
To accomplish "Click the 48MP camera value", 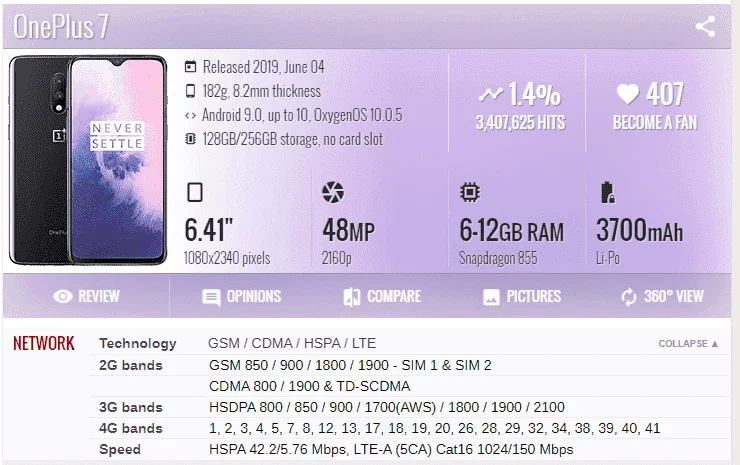I will pyautogui.click(x=349, y=230).
